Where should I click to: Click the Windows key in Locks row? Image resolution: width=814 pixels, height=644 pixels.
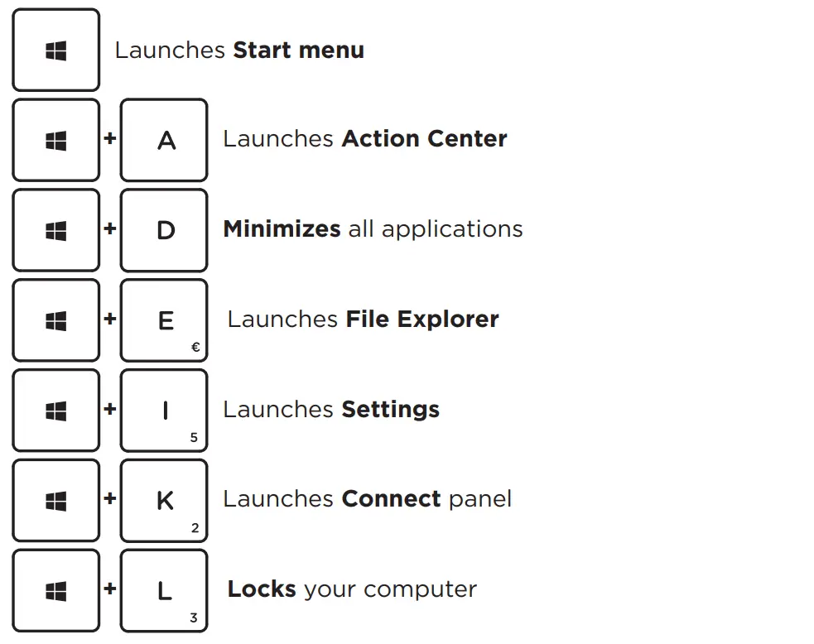pos(55,591)
